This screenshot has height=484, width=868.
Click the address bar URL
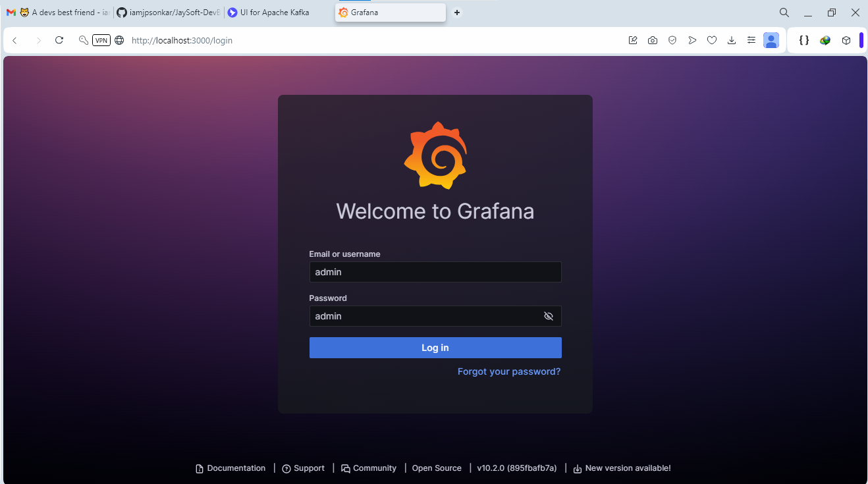tap(182, 40)
